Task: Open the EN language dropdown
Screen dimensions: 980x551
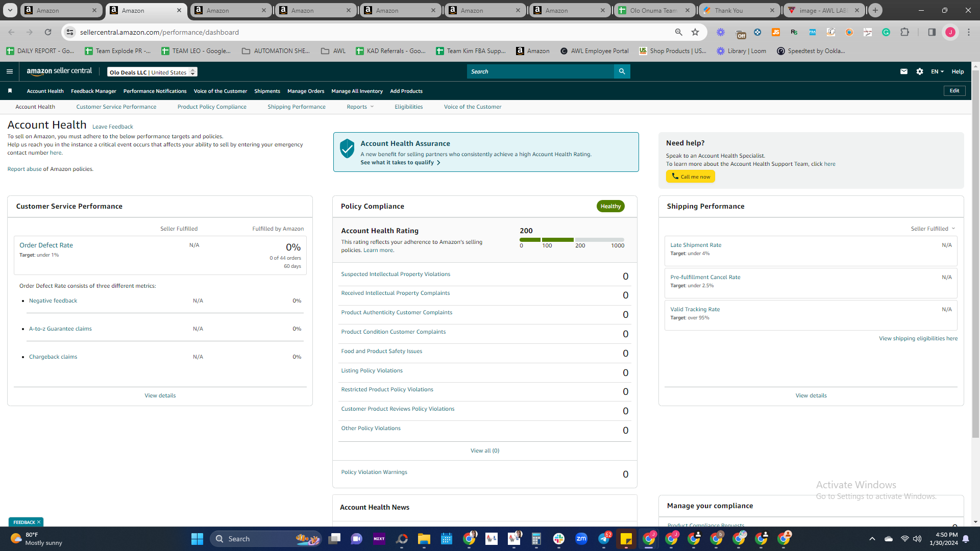Action: pyautogui.click(x=937, y=71)
